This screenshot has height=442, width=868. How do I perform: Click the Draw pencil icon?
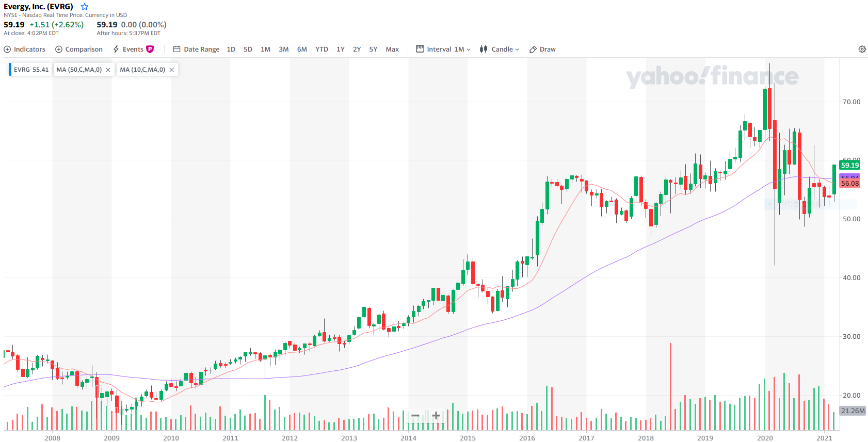click(533, 50)
